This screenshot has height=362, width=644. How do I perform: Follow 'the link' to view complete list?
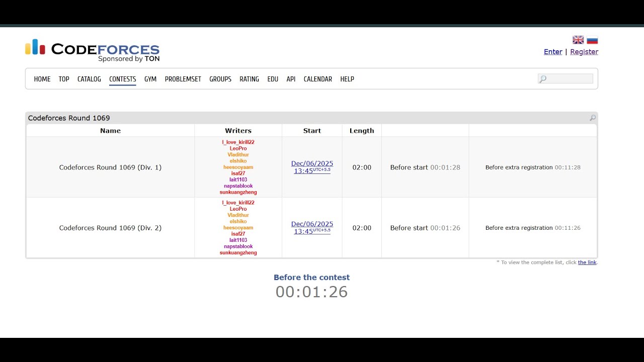(587, 262)
